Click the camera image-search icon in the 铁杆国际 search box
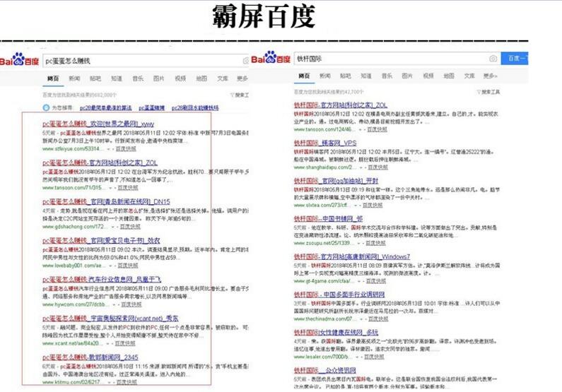This screenshot has height=392, width=562. coord(493,59)
